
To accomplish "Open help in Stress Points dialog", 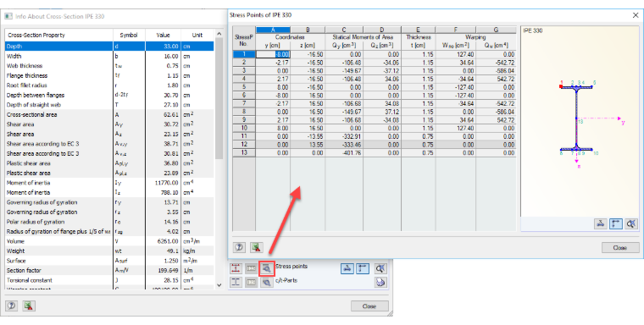I will pos(239,247).
